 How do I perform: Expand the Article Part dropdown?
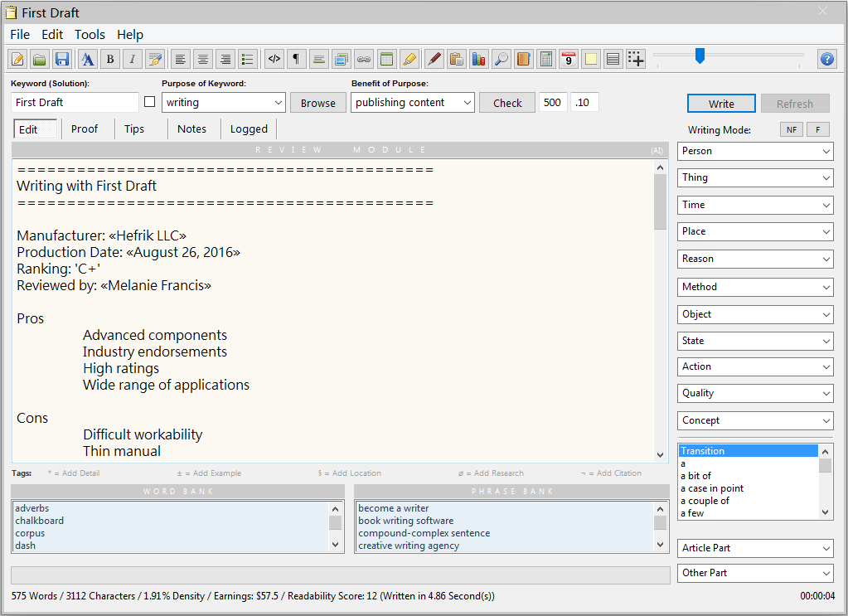click(755, 548)
